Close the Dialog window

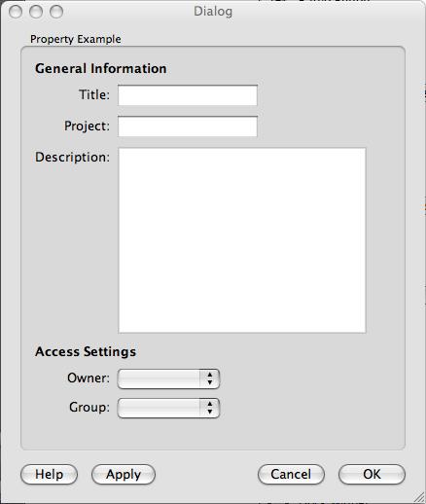click(16, 12)
